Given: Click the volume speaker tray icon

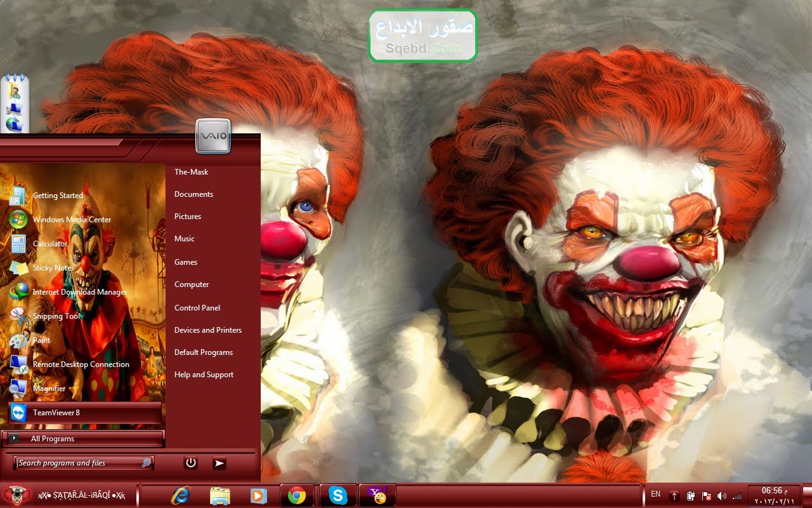Looking at the screenshot, I should [x=722, y=496].
